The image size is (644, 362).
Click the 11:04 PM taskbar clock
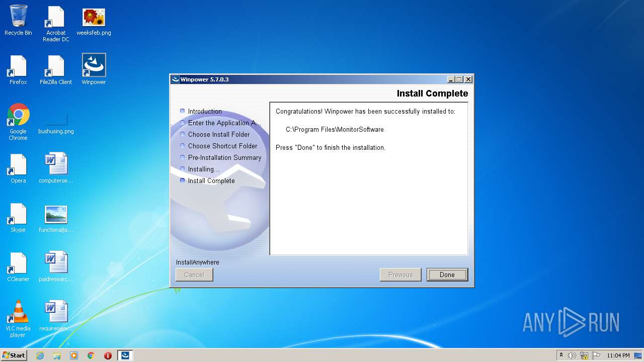point(618,355)
